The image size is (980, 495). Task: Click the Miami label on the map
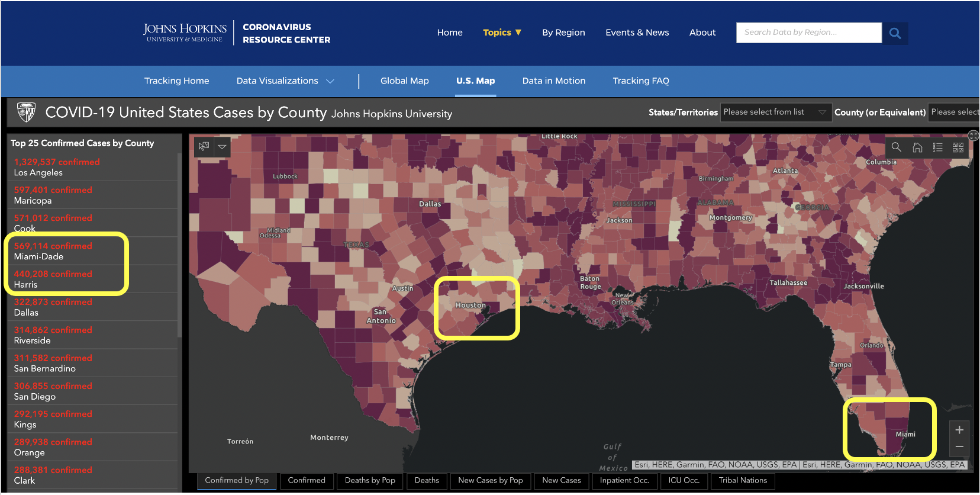coord(905,434)
